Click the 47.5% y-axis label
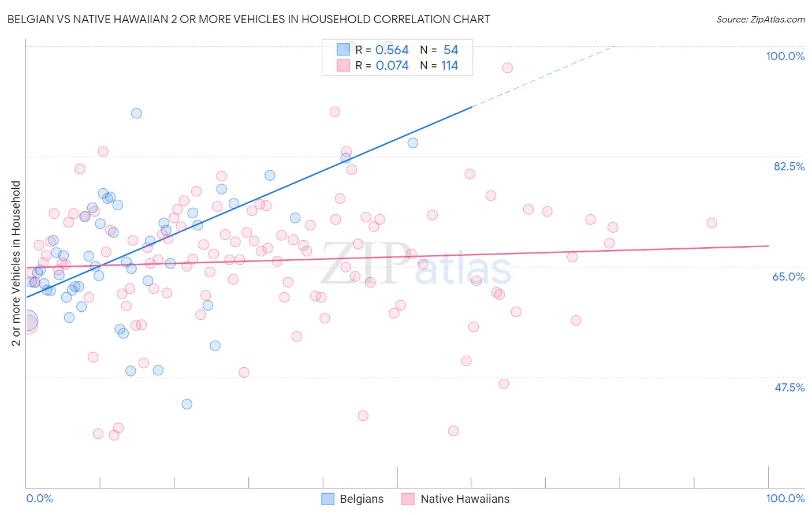812x515 pixels. [x=789, y=387]
